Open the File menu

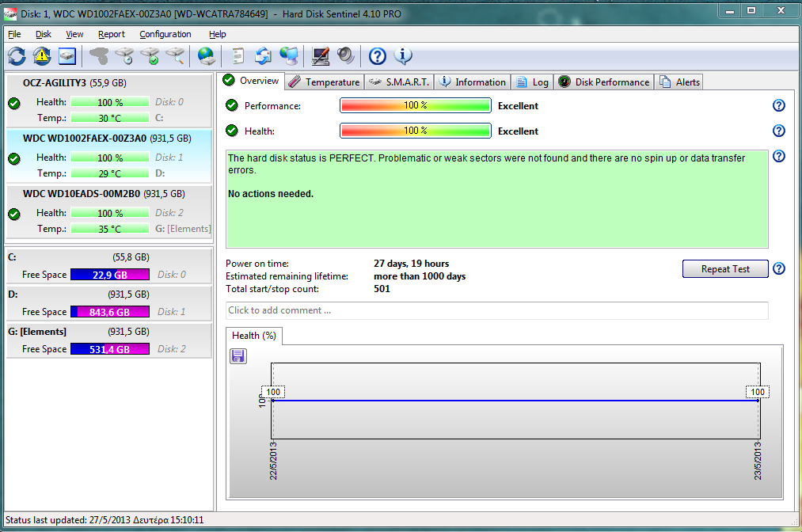(x=14, y=34)
